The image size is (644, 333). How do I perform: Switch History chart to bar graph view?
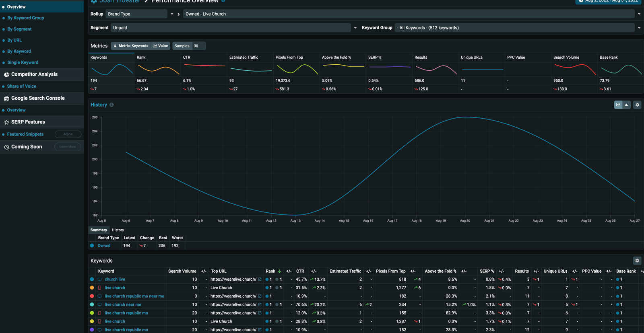[x=627, y=105]
